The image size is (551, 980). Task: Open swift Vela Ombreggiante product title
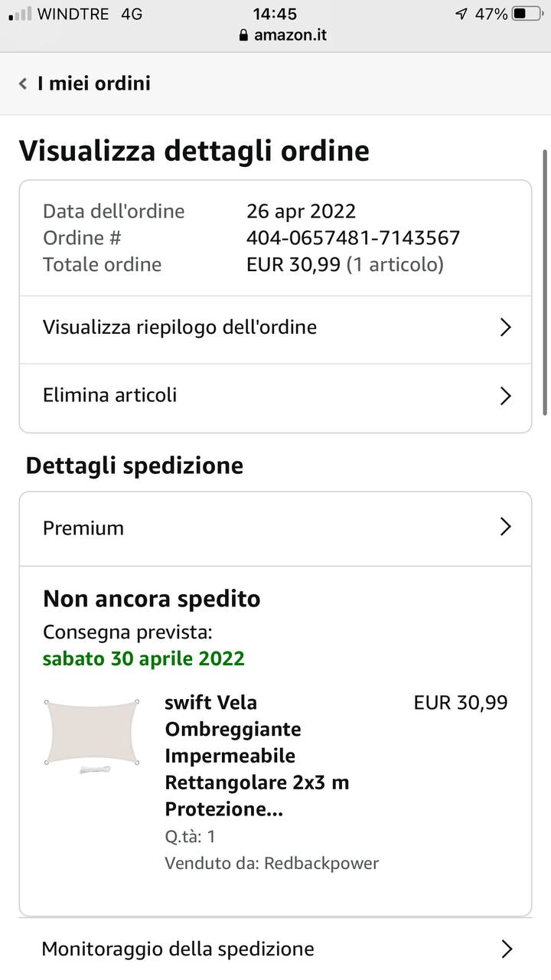tap(234, 756)
